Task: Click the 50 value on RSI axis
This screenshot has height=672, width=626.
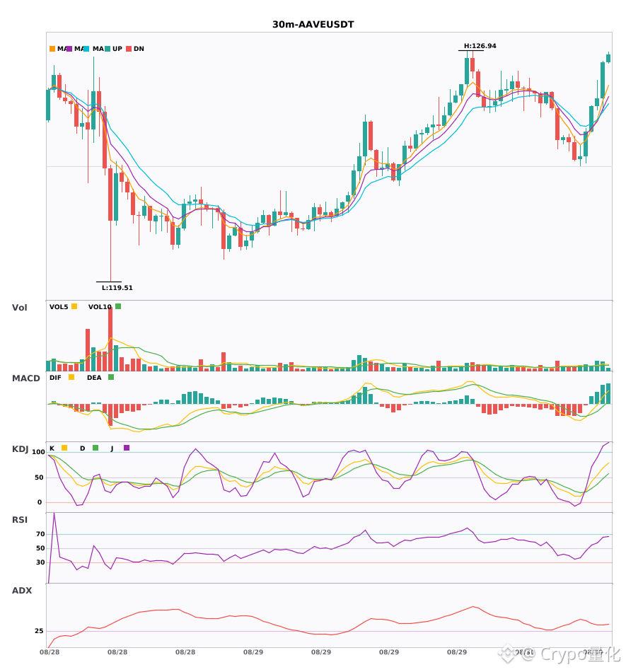Action: coord(41,548)
